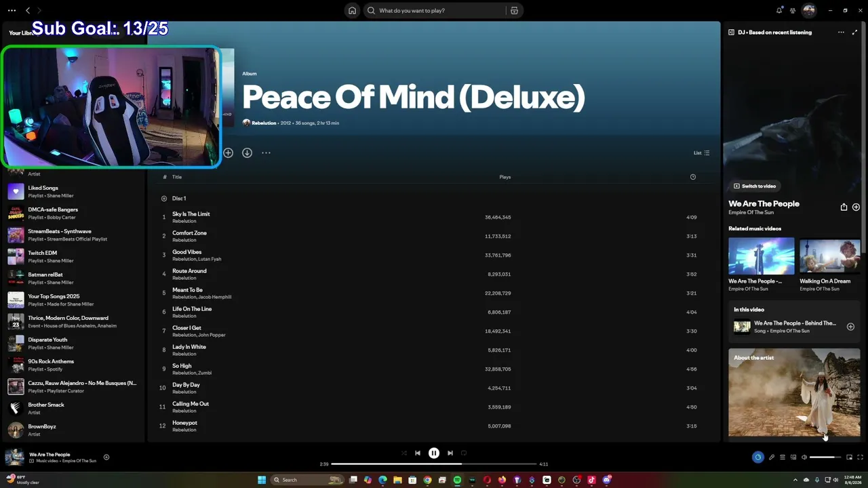Image resolution: width=868 pixels, height=488 pixels.
Task: Add Peace Of Mind album to library
Action: (228, 153)
